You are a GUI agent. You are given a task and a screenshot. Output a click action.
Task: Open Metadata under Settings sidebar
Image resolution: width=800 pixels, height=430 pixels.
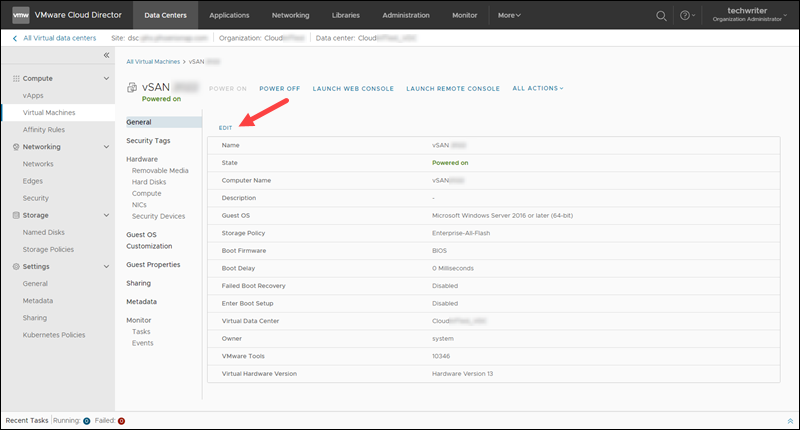pos(38,301)
